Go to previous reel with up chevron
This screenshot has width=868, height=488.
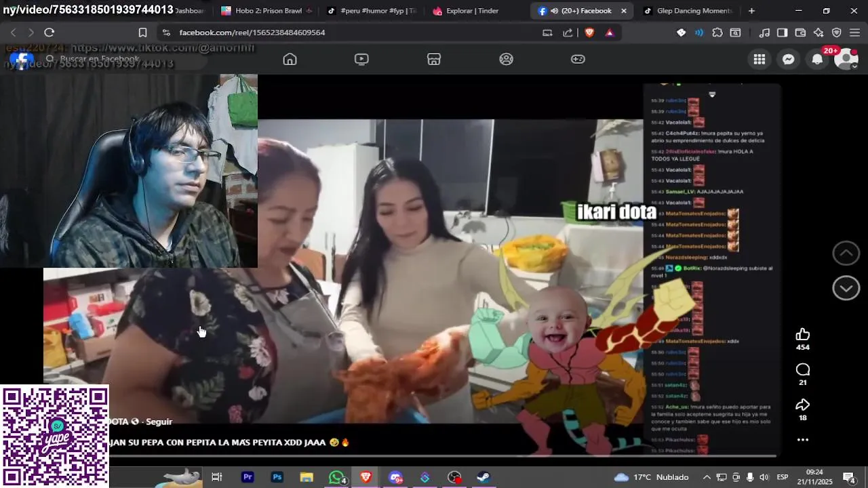[x=846, y=253]
